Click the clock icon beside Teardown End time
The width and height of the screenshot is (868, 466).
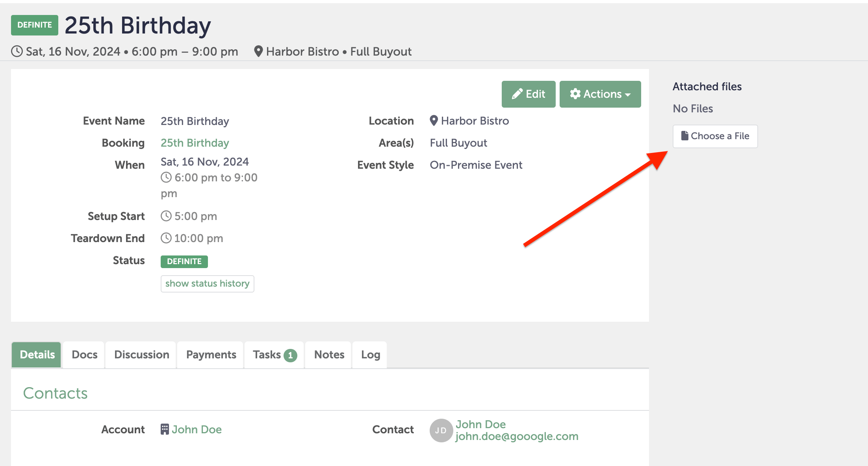(166, 238)
